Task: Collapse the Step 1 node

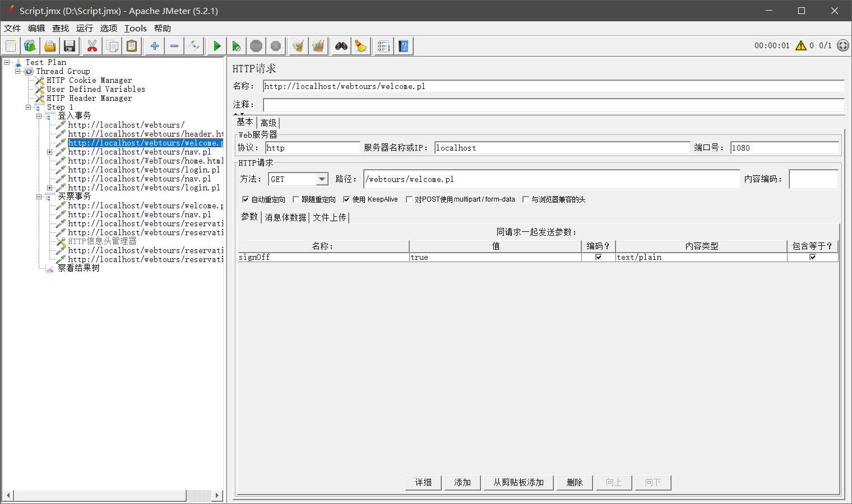Action: tap(29, 107)
